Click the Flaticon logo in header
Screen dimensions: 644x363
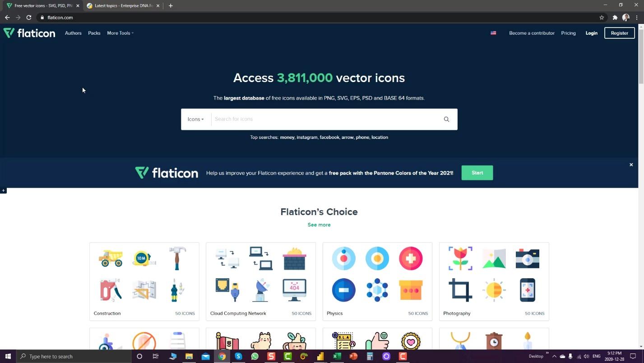[x=29, y=33]
